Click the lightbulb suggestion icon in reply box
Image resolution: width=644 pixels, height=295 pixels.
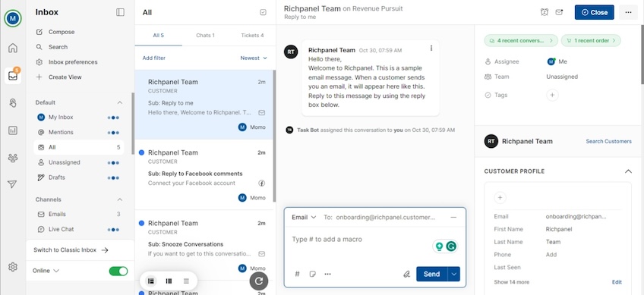(x=439, y=246)
